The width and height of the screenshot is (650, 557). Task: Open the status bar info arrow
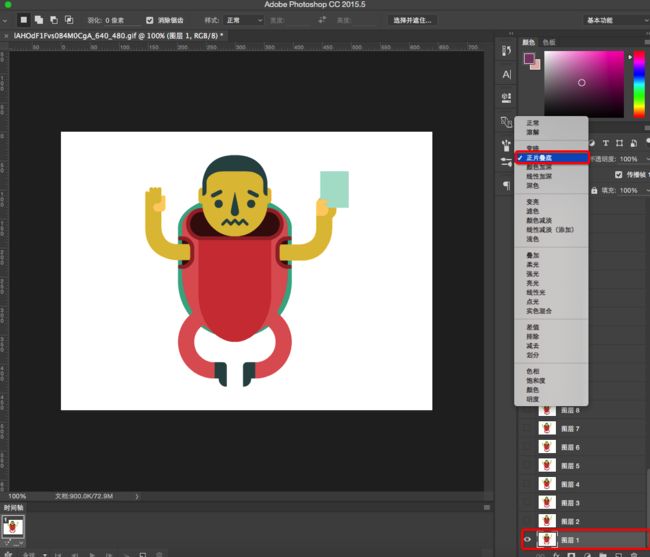pyautogui.click(x=137, y=496)
